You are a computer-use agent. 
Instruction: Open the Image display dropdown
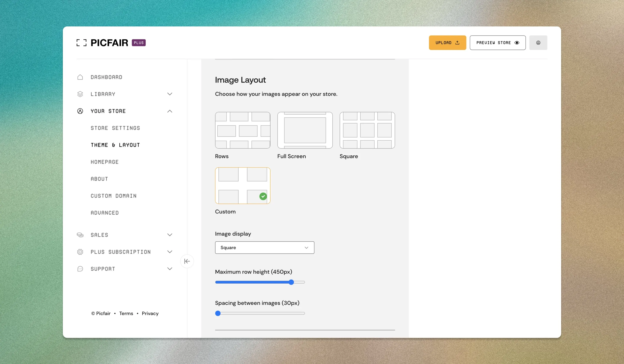[x=265, y=247]
